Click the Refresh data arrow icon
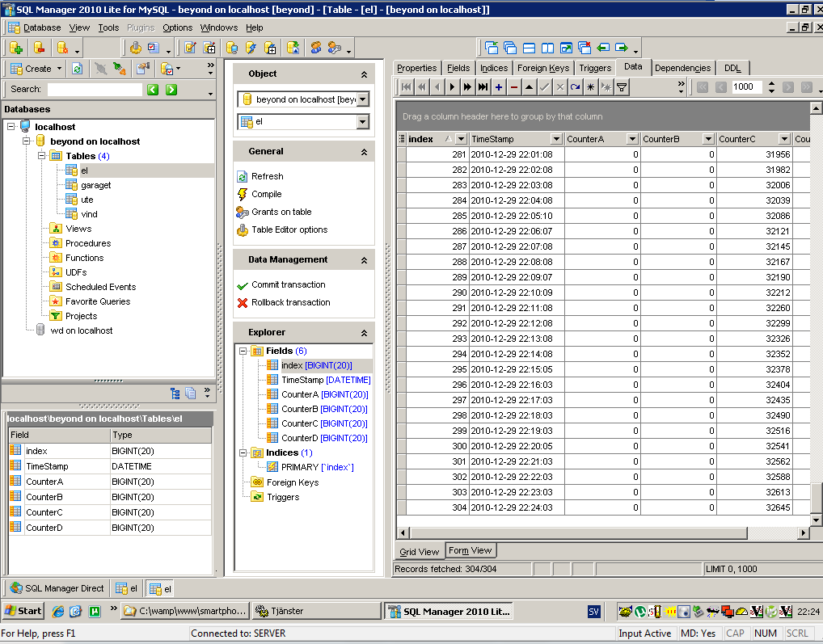This screenshot has height=644, width=823. pos(575,87)
